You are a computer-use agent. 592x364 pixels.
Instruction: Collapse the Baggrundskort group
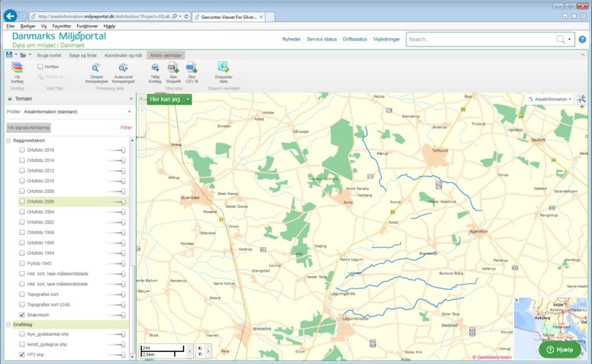coord(8,140)
